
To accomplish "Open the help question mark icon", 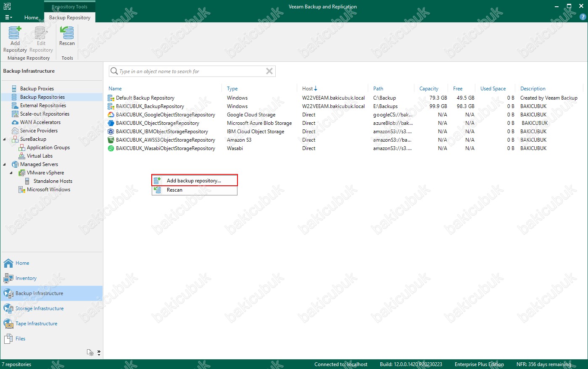I will point(583,17).
